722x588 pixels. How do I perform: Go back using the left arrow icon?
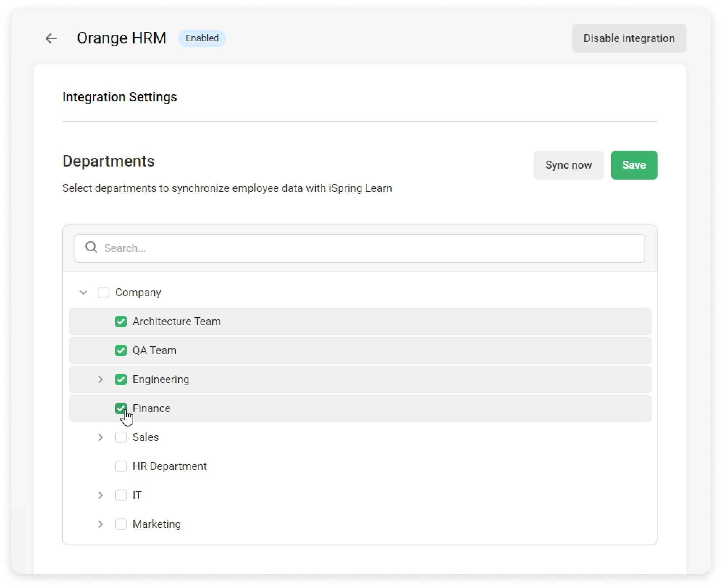(51, 38)
